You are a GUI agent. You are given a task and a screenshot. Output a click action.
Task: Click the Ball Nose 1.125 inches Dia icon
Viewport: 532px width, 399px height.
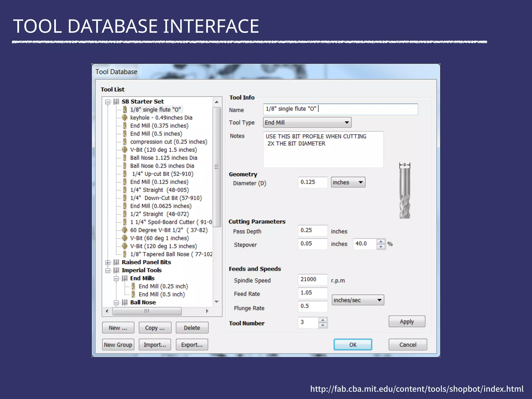125,158
